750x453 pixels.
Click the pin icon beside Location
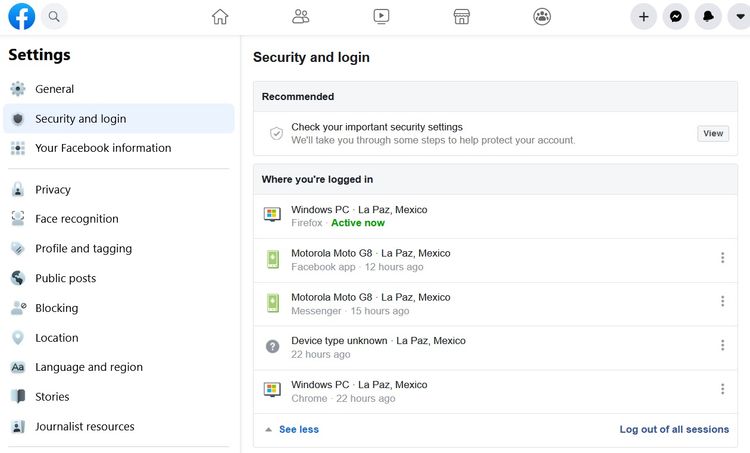click(18, 338)
